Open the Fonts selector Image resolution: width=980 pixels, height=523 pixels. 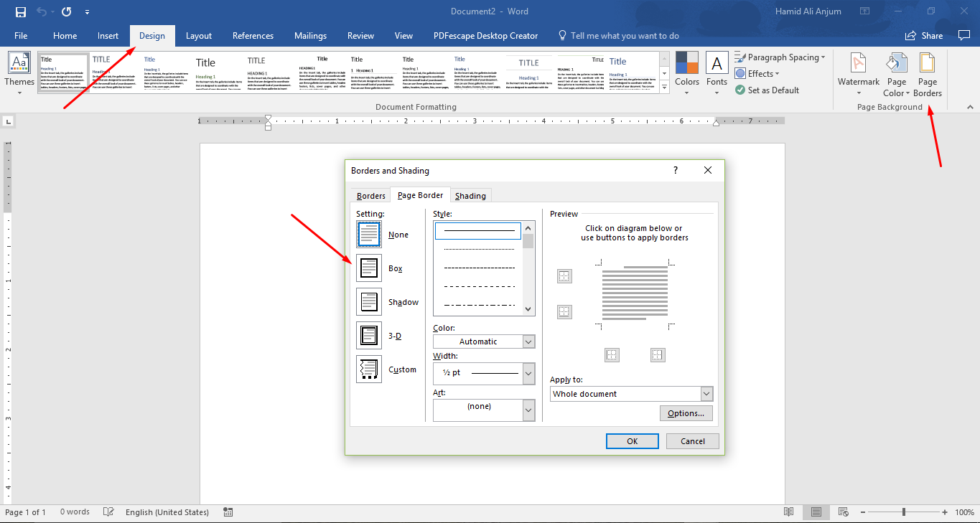click(x=717, y=72)
